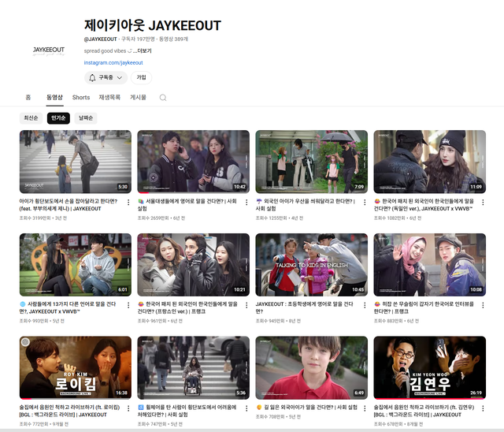Sort videos by 최신순 chip
Viewport: 504px width, 432px height.
[x=31, y=118]
